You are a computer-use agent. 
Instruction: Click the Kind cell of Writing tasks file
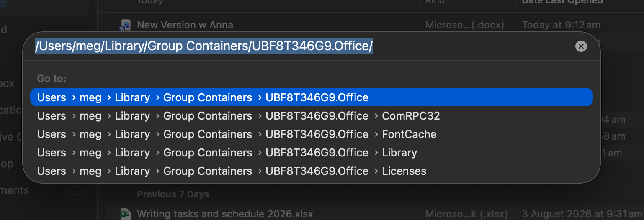pos(466,214)
